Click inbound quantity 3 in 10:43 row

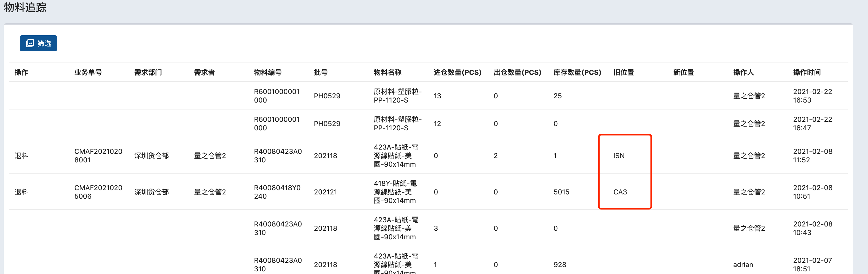tap(436, 228)
